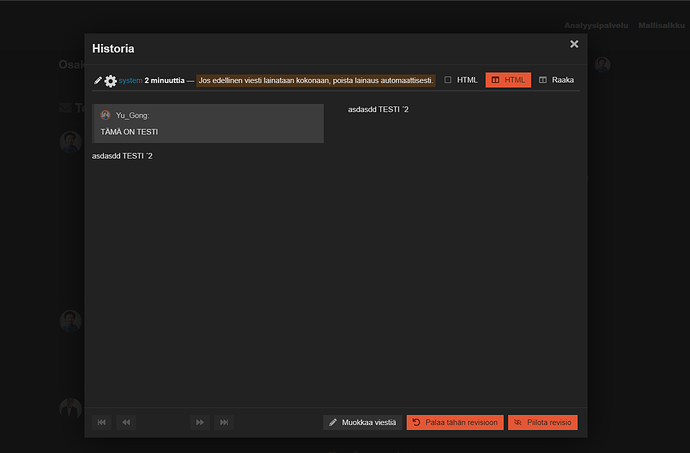
Task: Switch to the Raaka raw view
Action: [x=556, y=80]
